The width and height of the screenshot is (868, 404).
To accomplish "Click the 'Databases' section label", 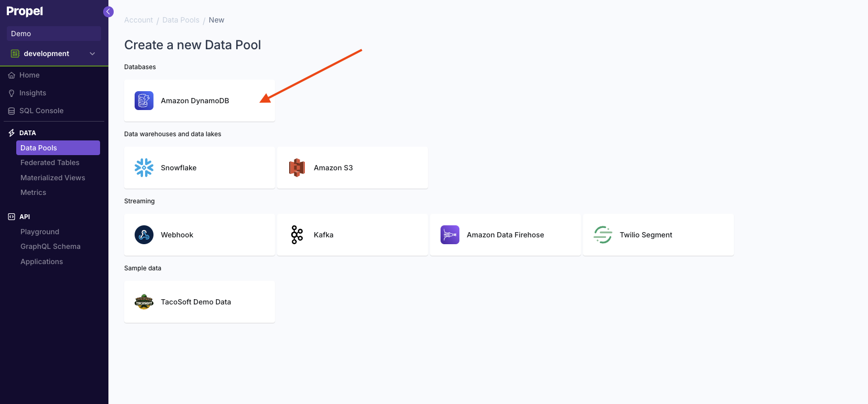I will (x=140, y=67).
